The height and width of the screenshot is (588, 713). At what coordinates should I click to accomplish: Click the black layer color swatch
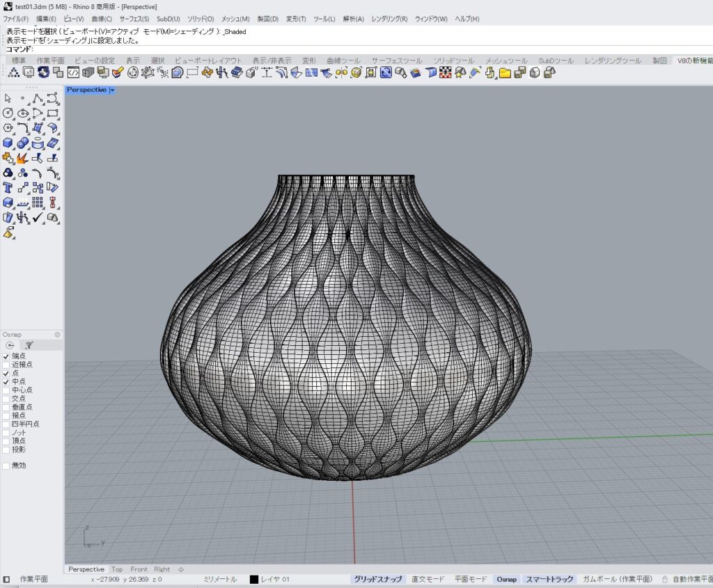click(x=254, y=579)
